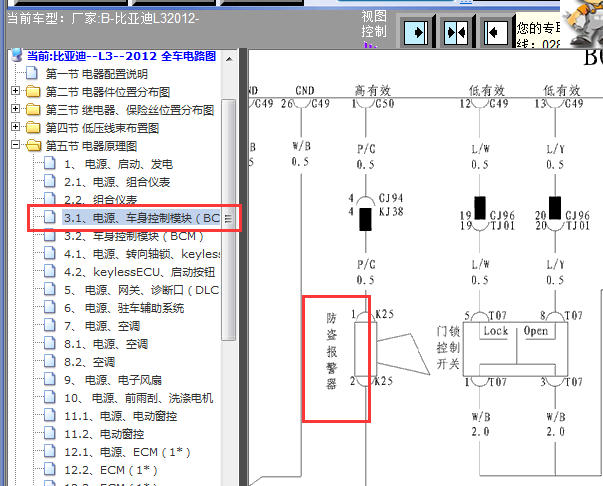Expand the 第三节 继电器、保险丝位置分布图 folder

[15, 109]
